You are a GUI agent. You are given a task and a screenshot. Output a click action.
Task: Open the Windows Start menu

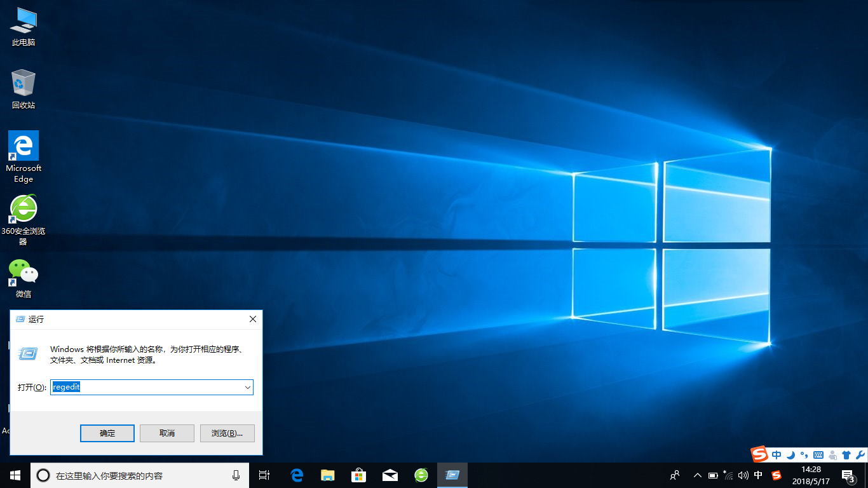[15, 475]
